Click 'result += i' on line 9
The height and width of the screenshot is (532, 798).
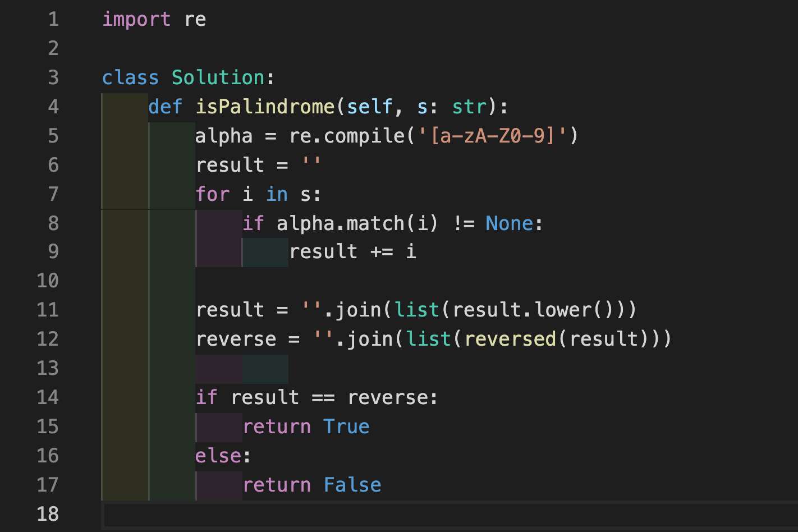click(352, 251)
